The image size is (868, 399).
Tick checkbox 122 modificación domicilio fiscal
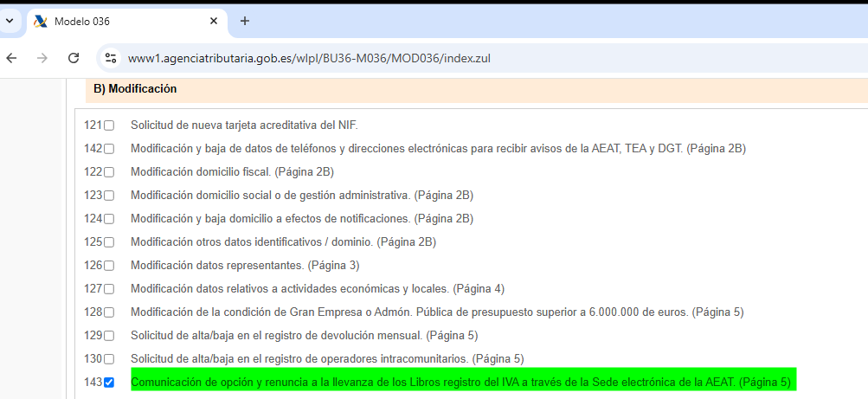click(x=109, y=172)
